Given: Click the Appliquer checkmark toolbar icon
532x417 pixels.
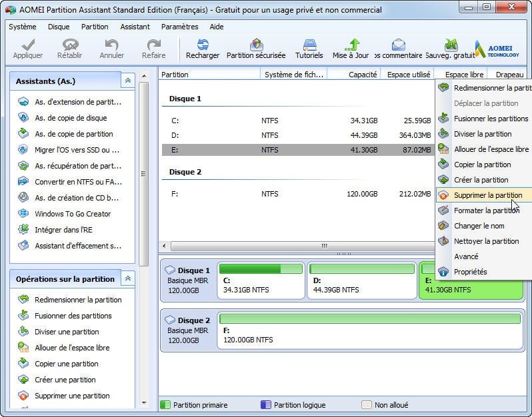Looking at the screenshot, I should 28,45.
